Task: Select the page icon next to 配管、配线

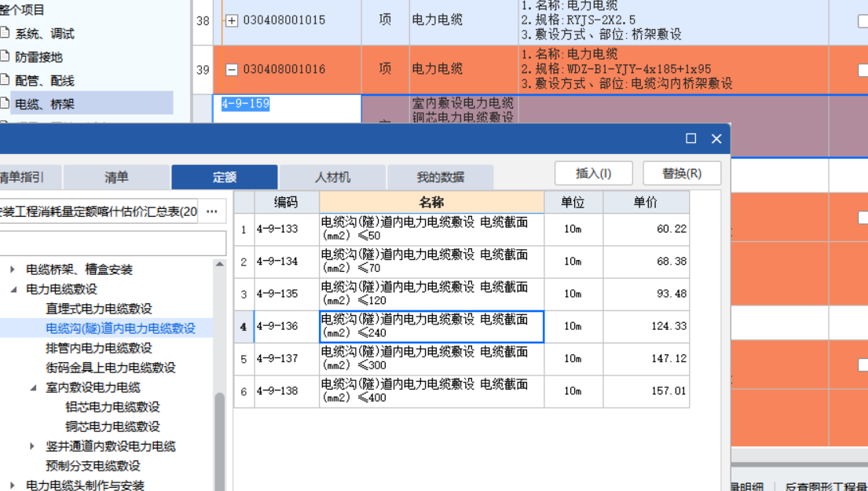Action: click(x=5, y=79)
